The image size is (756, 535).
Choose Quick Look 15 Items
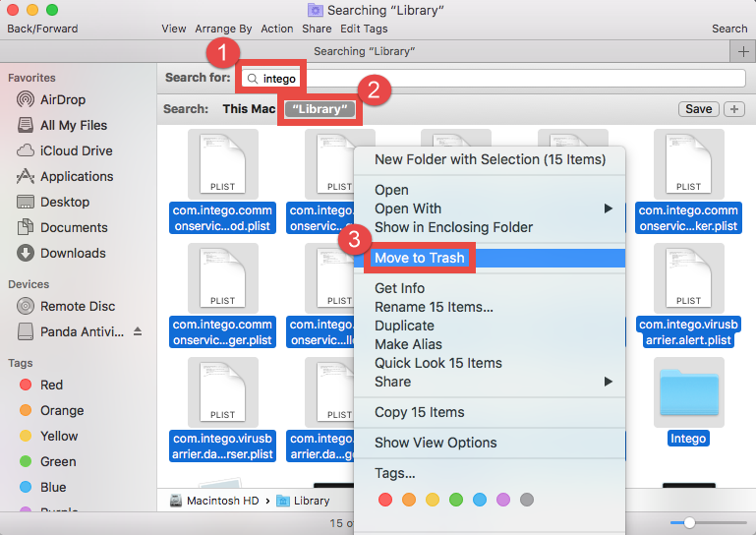point(490,363)
